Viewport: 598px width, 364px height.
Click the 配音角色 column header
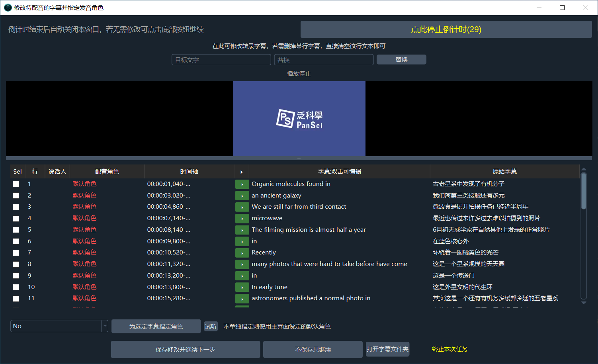[x=107, y=172]
